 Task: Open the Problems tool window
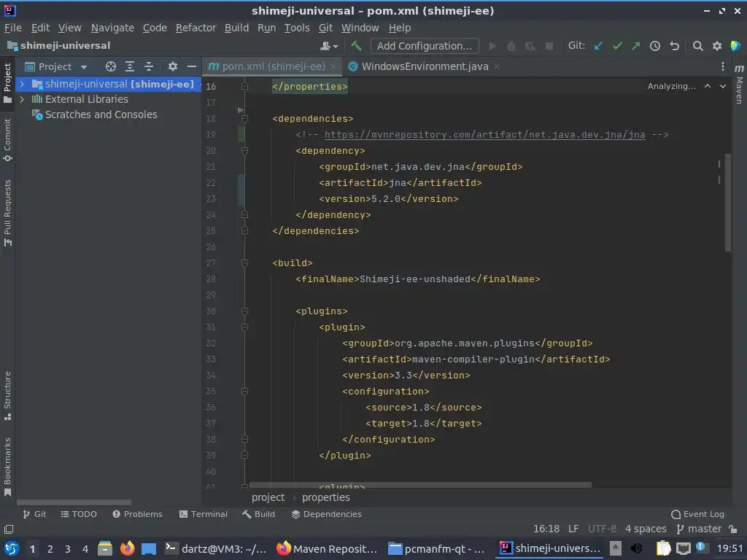[x=137, y=514]
